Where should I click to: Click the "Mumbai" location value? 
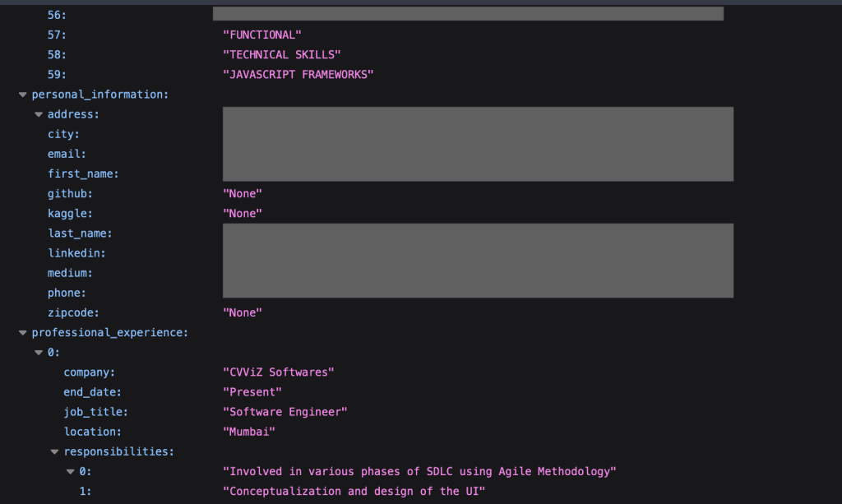(248, 431)
